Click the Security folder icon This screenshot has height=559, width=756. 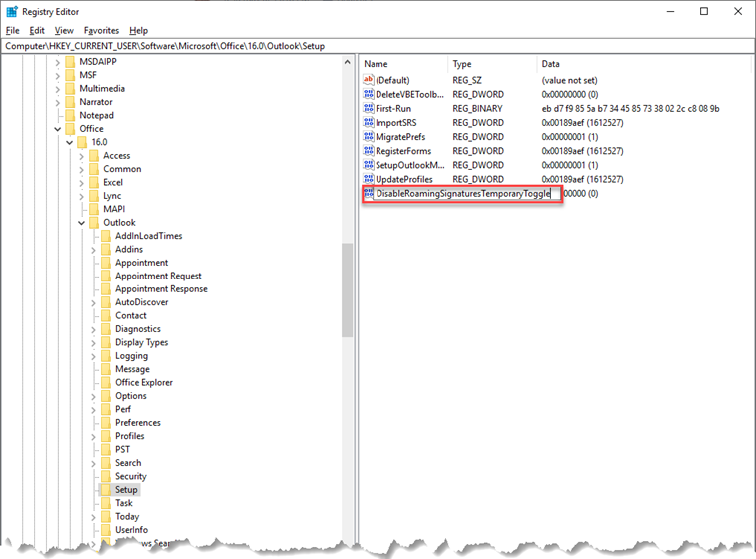point(106,476)
